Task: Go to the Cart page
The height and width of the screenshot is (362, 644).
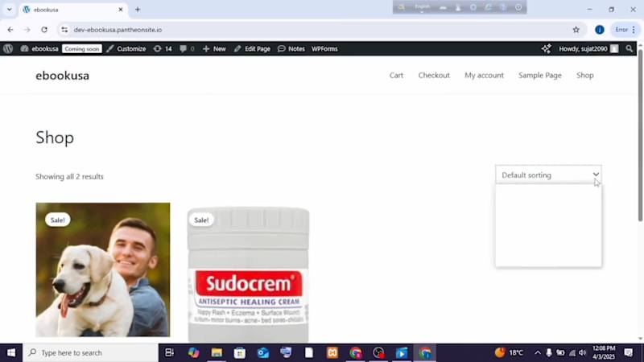Action: click(396, 75)
